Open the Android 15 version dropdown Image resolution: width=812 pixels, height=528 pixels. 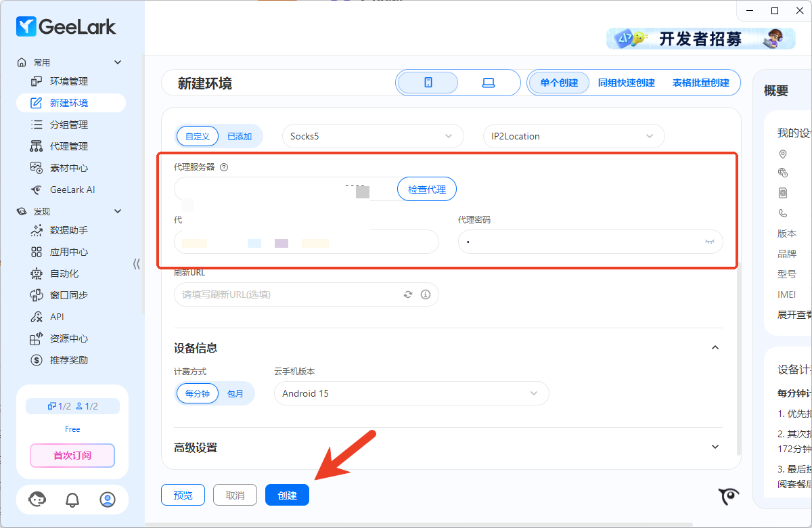pos(411,393)
